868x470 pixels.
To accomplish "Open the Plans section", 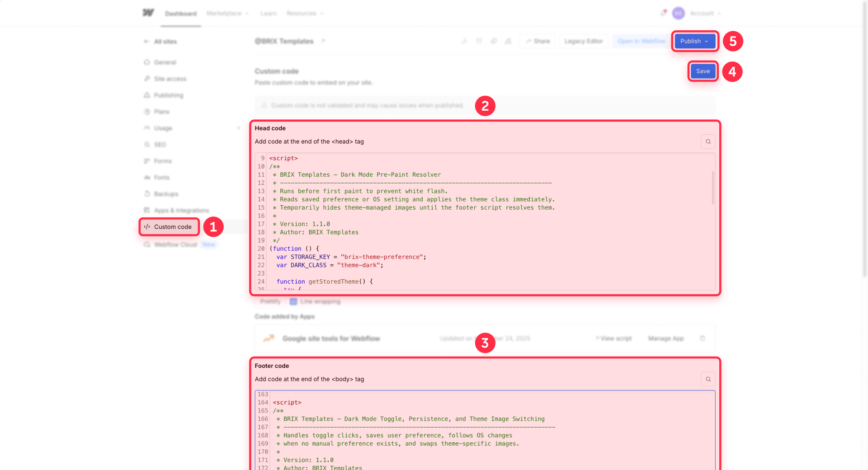I will pyautogui.click(x=162, y=112).
